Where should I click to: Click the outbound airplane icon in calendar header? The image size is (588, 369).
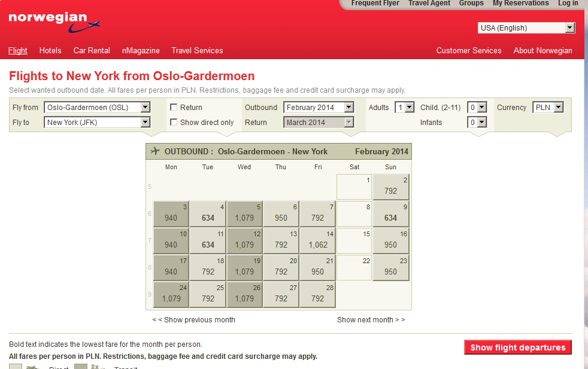tap(155, 151)
